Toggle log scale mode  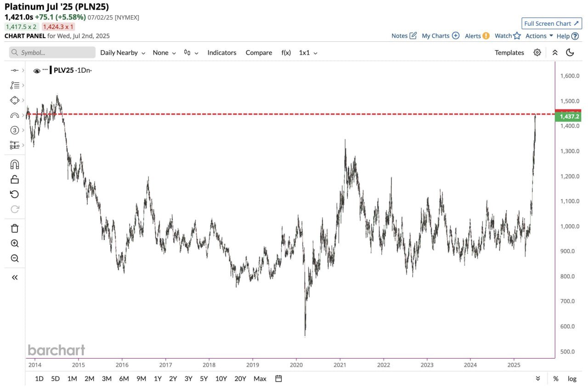(572, 379)
